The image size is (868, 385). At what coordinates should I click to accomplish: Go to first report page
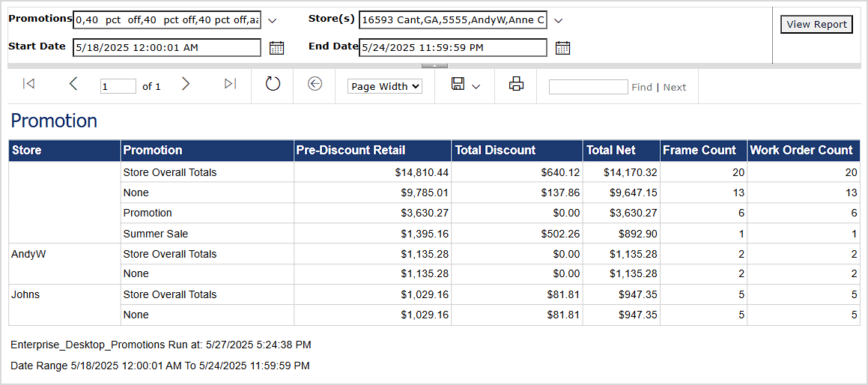pos(28,84)
